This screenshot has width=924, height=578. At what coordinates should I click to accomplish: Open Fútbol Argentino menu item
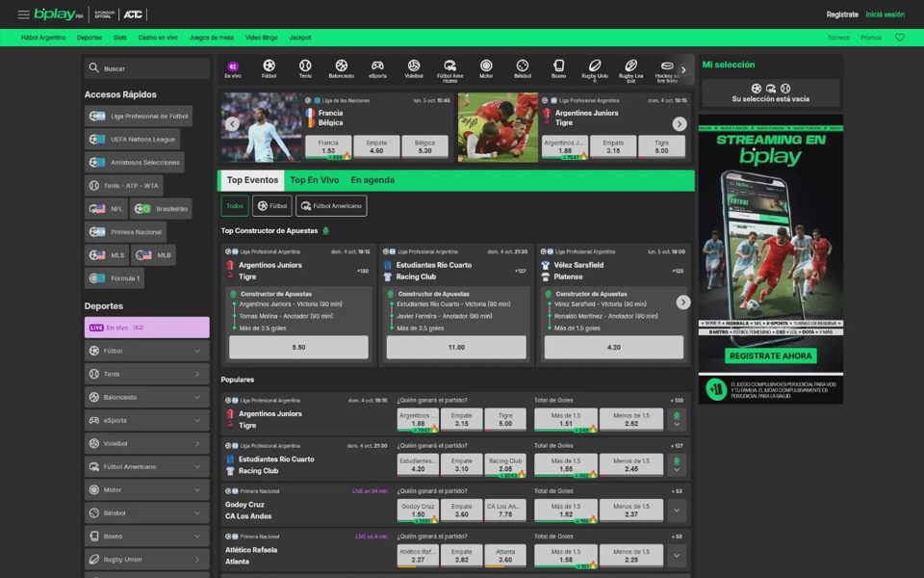(43, 38)
